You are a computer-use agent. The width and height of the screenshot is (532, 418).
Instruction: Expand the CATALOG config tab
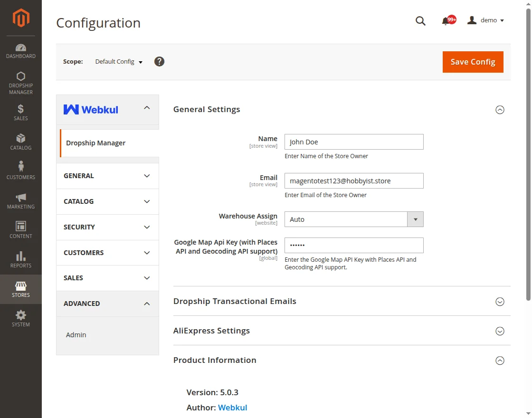[107, 201]
